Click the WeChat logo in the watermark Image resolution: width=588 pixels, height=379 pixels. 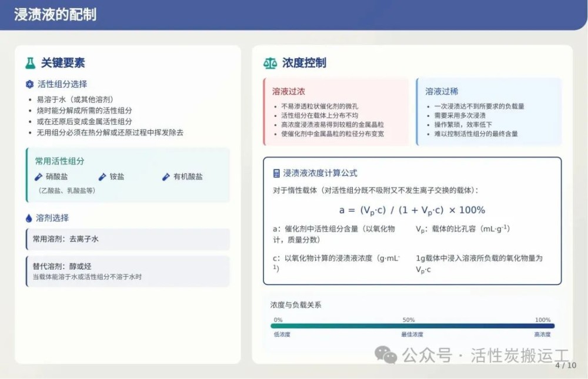tap(386, 355)
